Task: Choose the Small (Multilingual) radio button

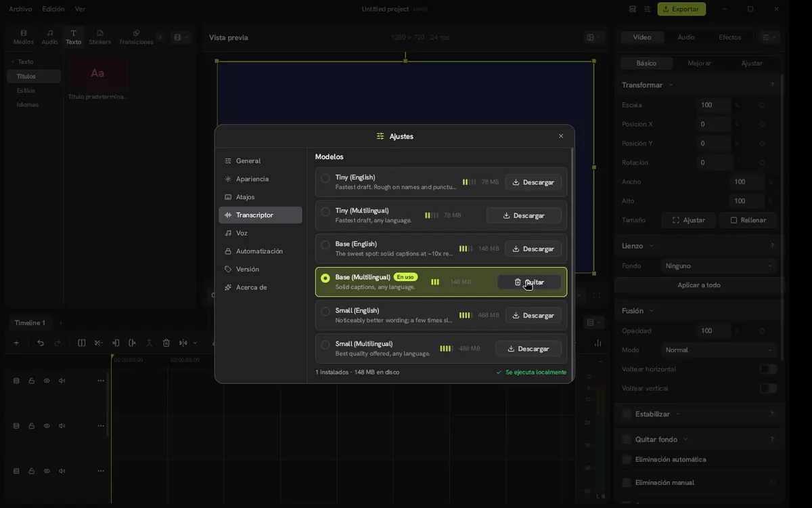Action: [x=325, y=345]
